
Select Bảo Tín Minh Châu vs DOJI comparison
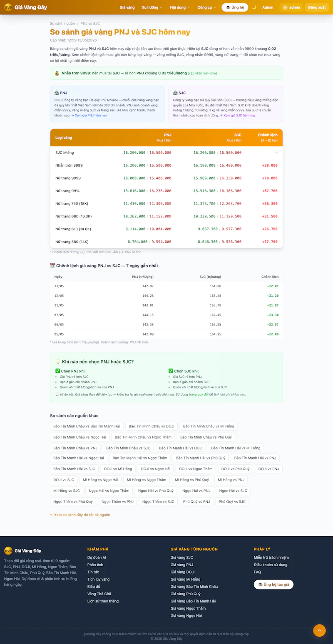[x=152, y=426]
